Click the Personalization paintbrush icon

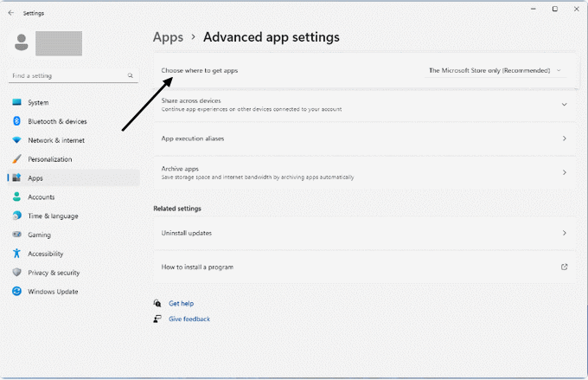[16, 159]
